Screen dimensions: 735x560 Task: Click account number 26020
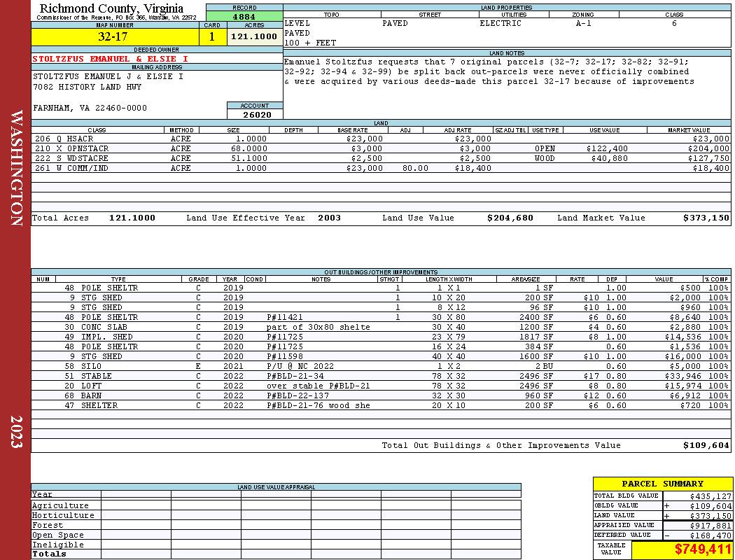point(257,114)
